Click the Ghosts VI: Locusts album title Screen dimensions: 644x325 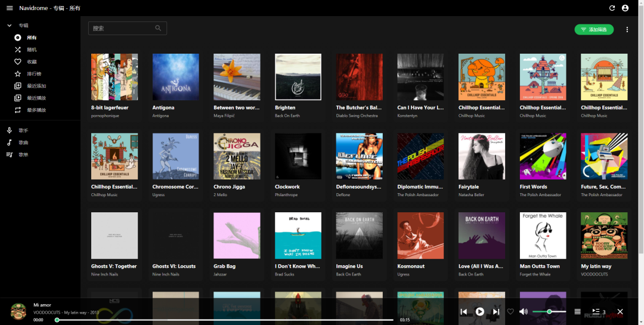[x=174, y=266]
